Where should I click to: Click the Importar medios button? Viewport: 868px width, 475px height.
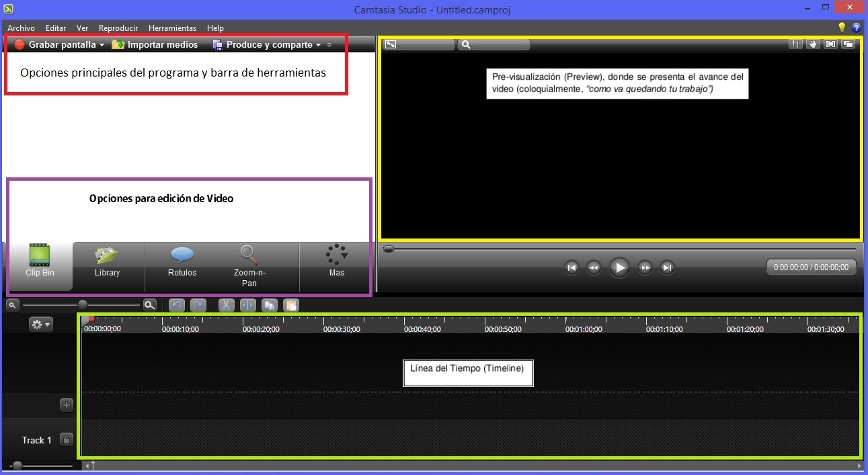155,44
